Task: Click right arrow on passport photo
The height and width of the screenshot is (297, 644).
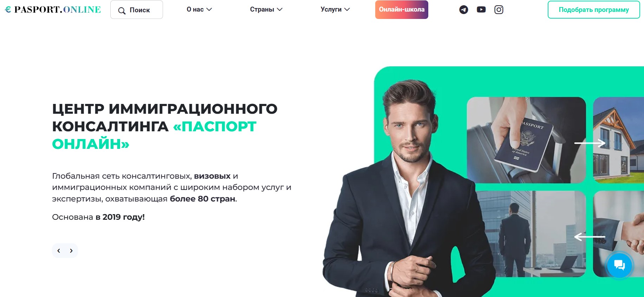Action: 590,143
